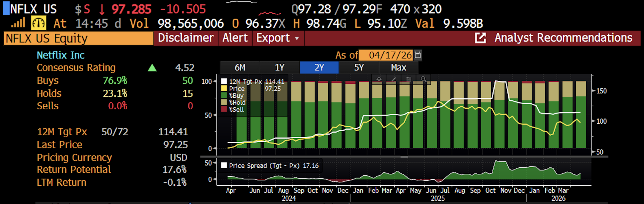Click the high price 98.74G
The height and width of the screenshot is (204, 644).
click(326, 24)
